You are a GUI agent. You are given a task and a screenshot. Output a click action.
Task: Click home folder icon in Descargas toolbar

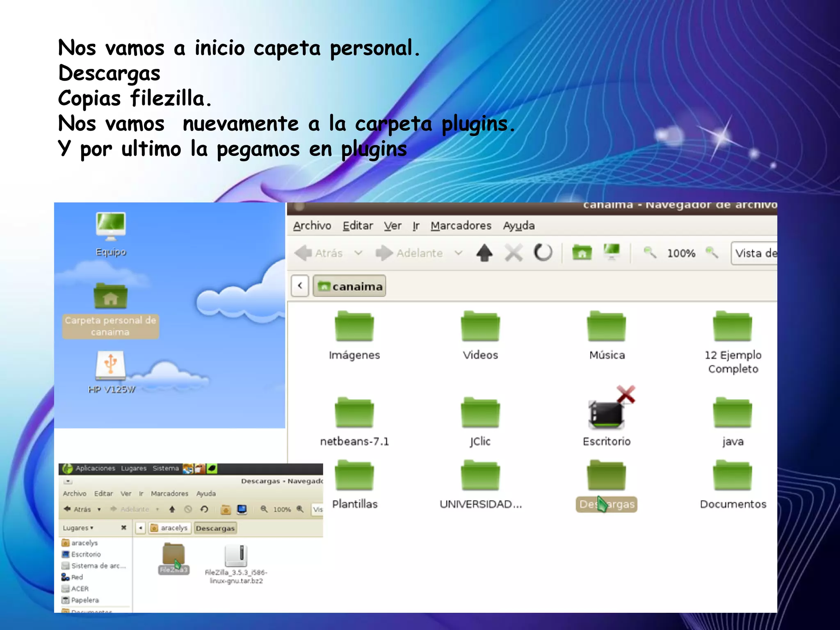226,509
